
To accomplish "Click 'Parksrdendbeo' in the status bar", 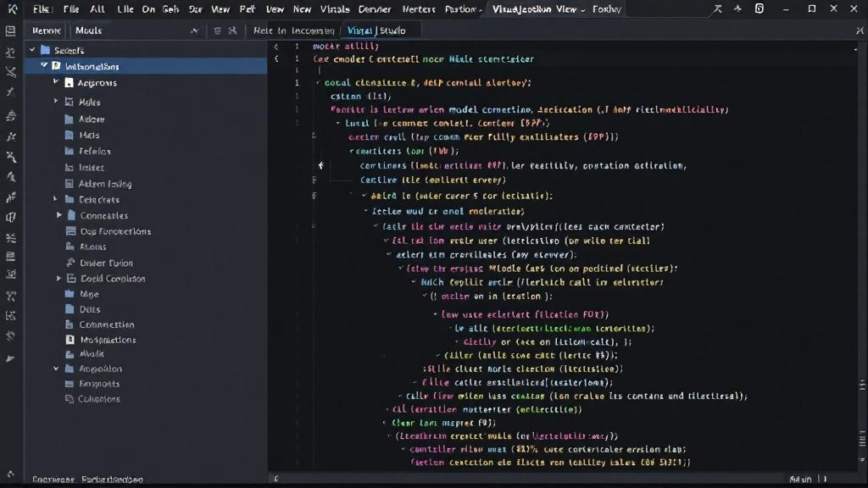I will point(113,480).
